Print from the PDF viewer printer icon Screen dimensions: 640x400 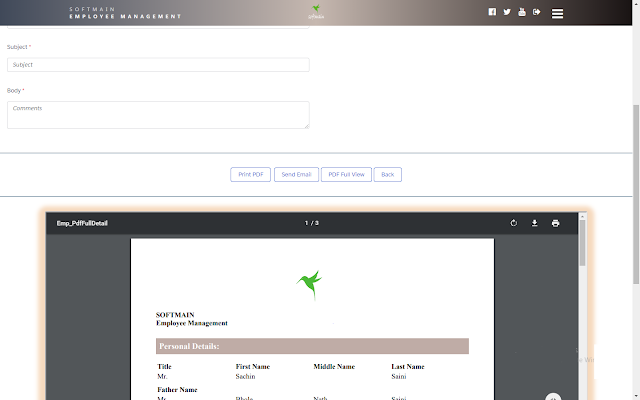[x=555, y=223]
